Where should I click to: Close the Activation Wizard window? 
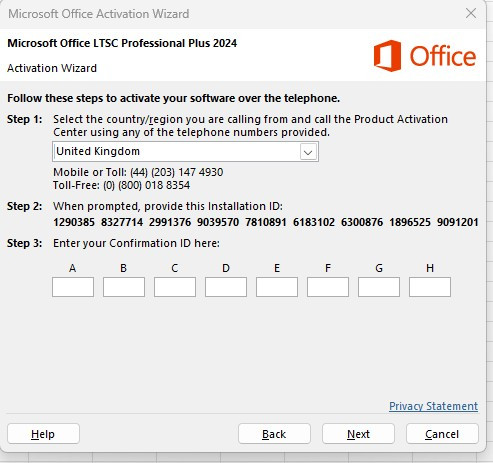coord(471,14)
